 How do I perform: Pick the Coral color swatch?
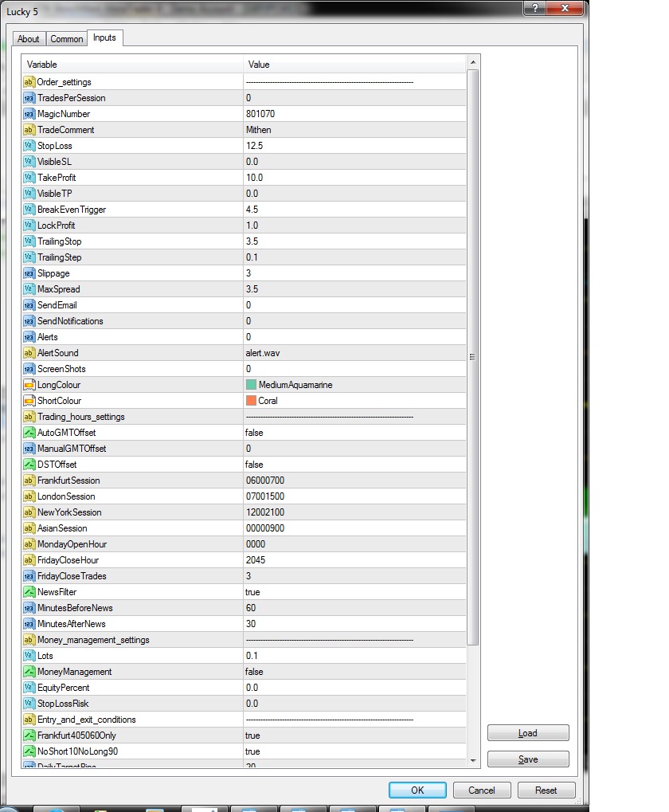click(252, 401)
